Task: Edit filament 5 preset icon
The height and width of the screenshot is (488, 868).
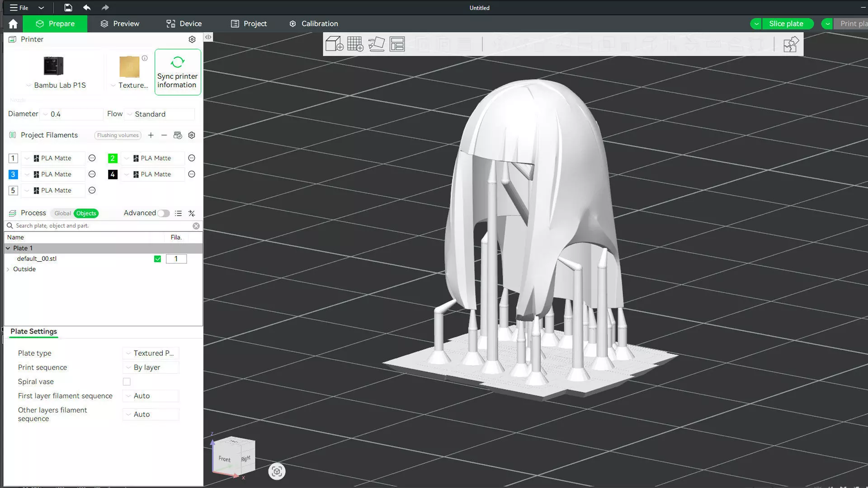Action: (x=92, y=191)
